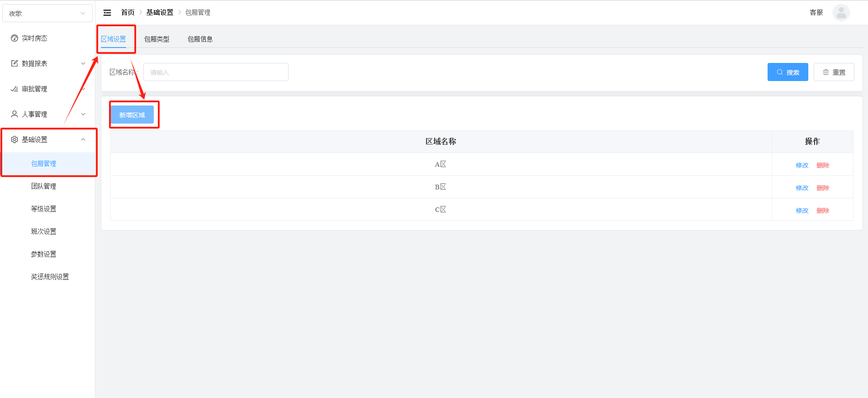Viewport: 868px width, 398px height.
Task: Open the user avatar icon
Action: click(x=841, y=13)
